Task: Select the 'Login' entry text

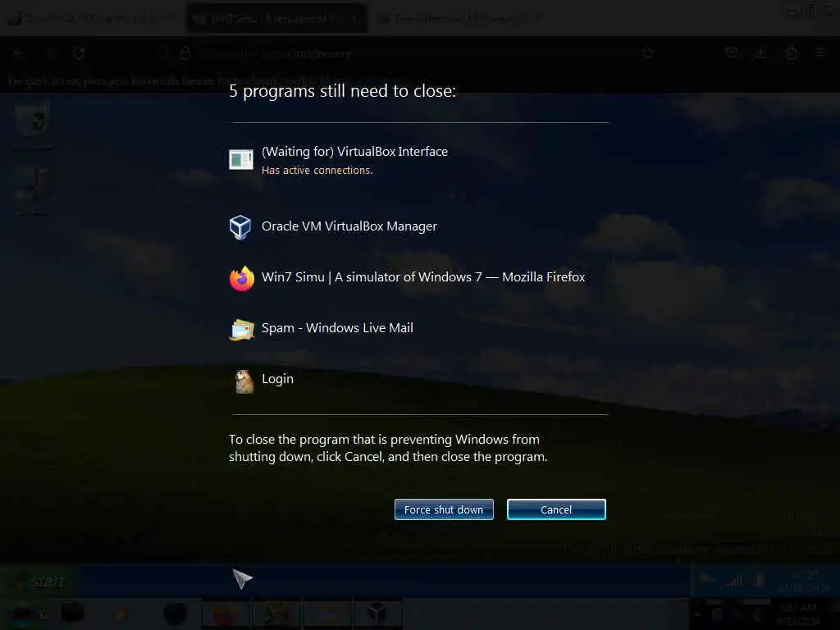Action: 277,379
